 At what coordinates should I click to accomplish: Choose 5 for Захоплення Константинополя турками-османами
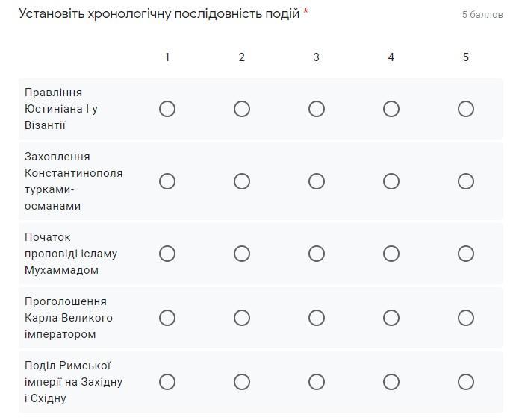pos(466,181)
